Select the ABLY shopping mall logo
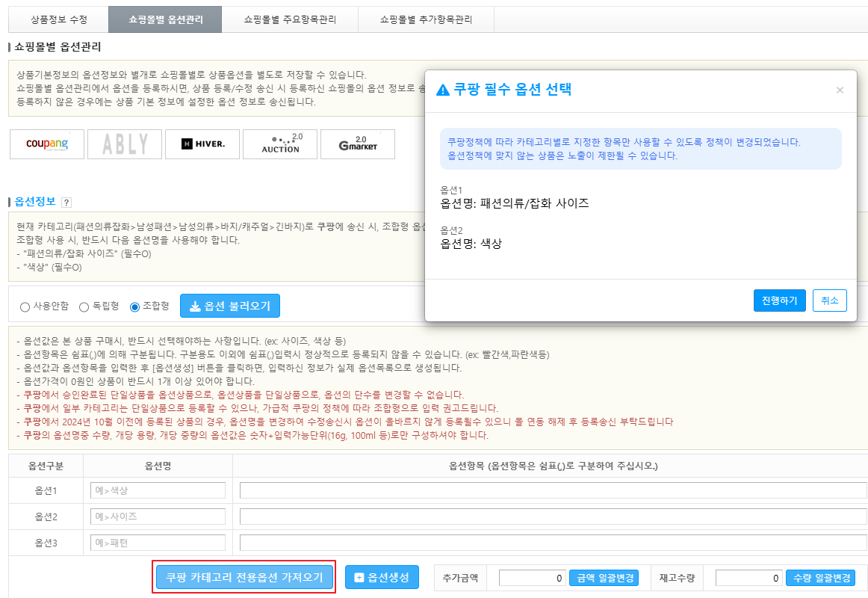 click(x=125, y=144)
